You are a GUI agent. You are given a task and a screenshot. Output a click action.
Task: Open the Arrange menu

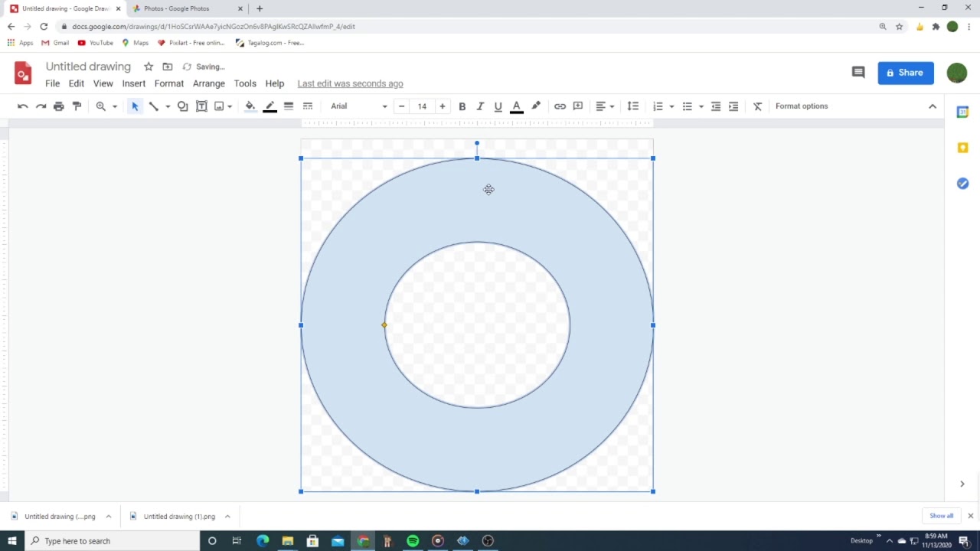(x=209, y=83)
